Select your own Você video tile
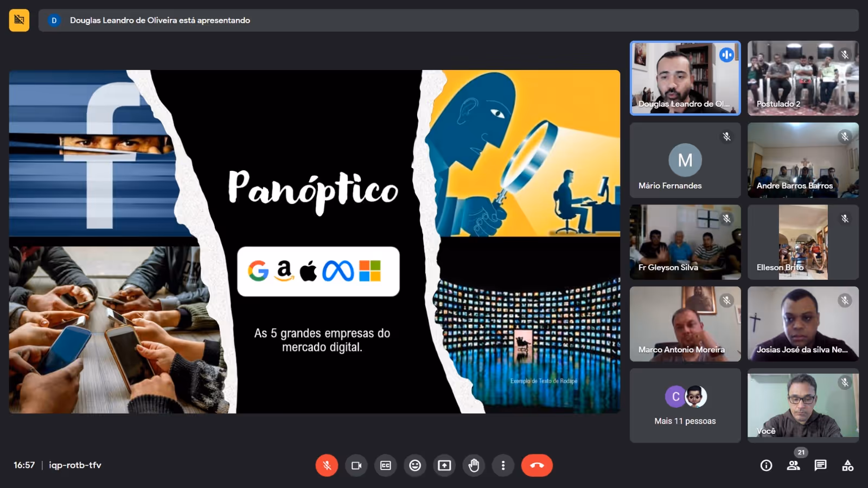868x488 pixels. pyautogui.click(x=803, y=406)
